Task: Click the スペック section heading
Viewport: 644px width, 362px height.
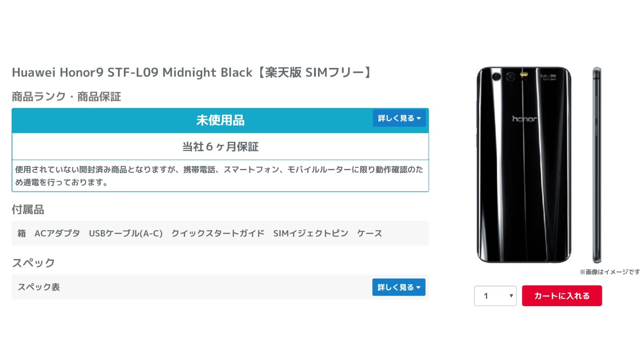Action: (x=33, y=263)
